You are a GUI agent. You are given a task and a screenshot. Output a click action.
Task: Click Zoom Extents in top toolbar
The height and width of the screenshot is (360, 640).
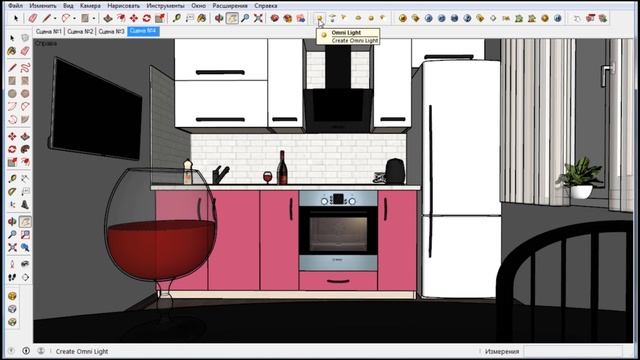pos(258,18)
